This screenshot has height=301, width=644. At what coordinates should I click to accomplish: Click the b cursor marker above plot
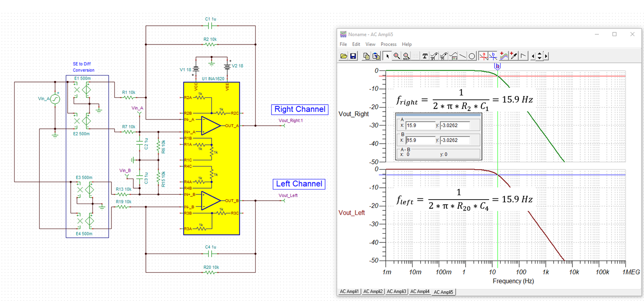pyautogui.click(x=497, y=66)
